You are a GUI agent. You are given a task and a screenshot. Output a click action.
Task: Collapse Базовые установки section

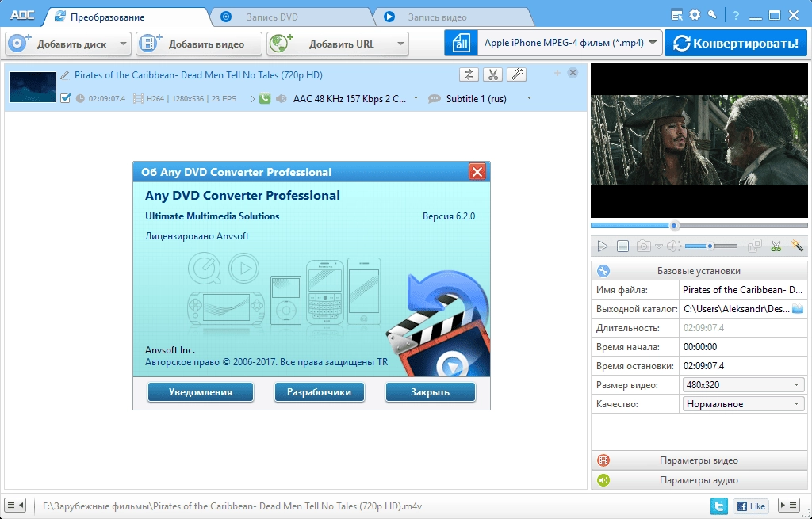point(699,271)
